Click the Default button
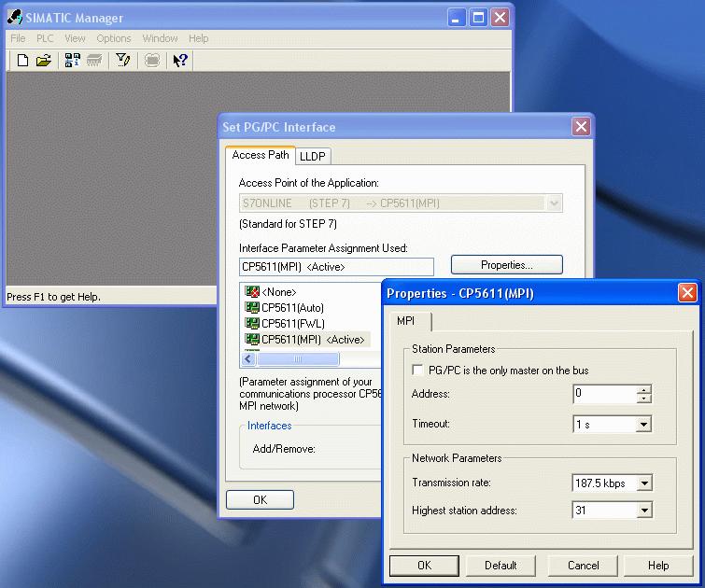The image size is (705, 588). pyautogui.click(x=501, y=565)
